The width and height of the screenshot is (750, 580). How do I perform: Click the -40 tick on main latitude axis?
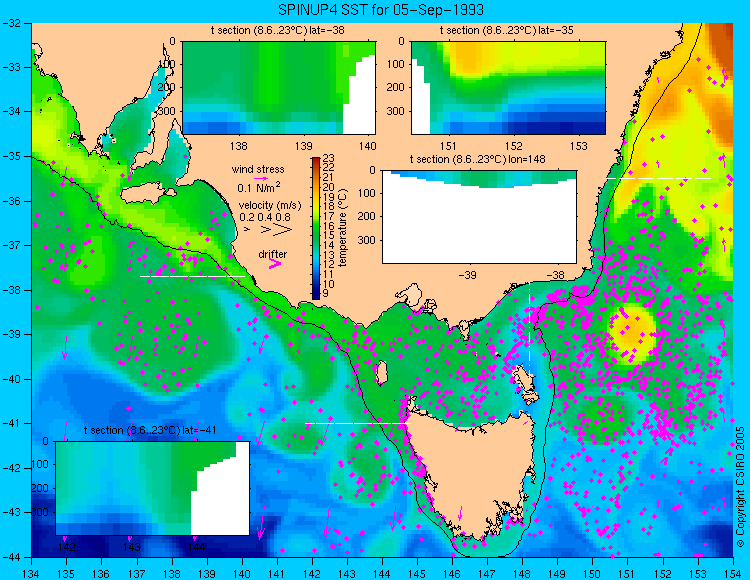tap(11, 379)
